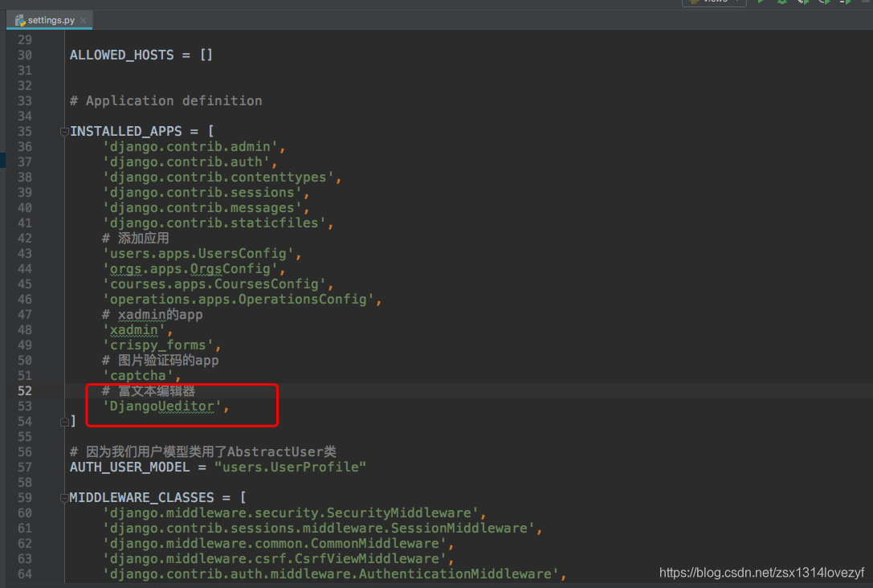Click line number 30 in the gutter
The width and height of the screenshot is (873, 588).
click(x=25, y=55)
